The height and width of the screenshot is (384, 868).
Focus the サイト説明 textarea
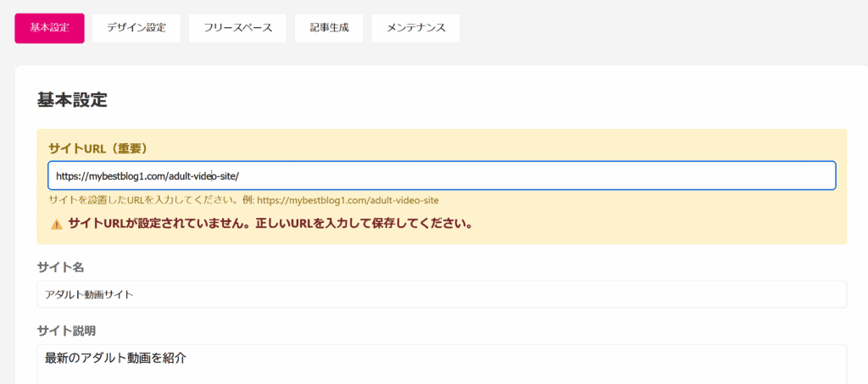442,365
